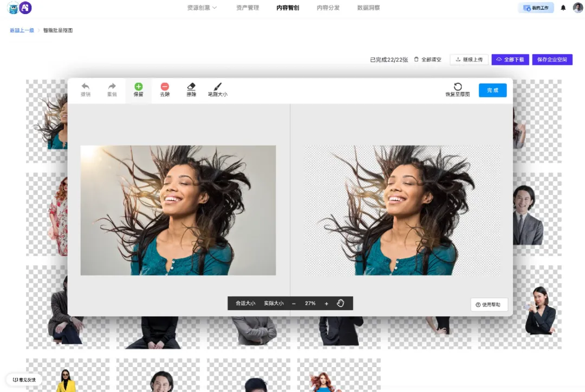Select thumbnail of woman in floral dress
This screenshot has width=585, height=392.
click(x=47, y=214)
